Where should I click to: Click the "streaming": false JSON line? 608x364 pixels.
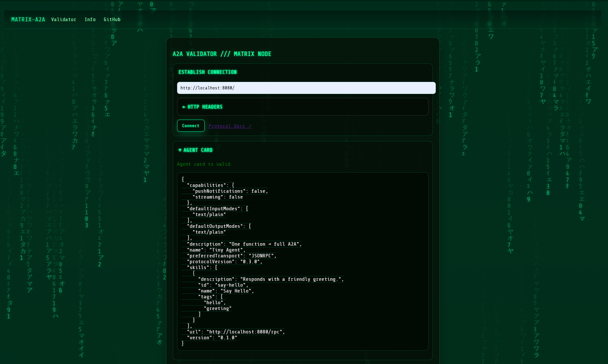(217, 197)
